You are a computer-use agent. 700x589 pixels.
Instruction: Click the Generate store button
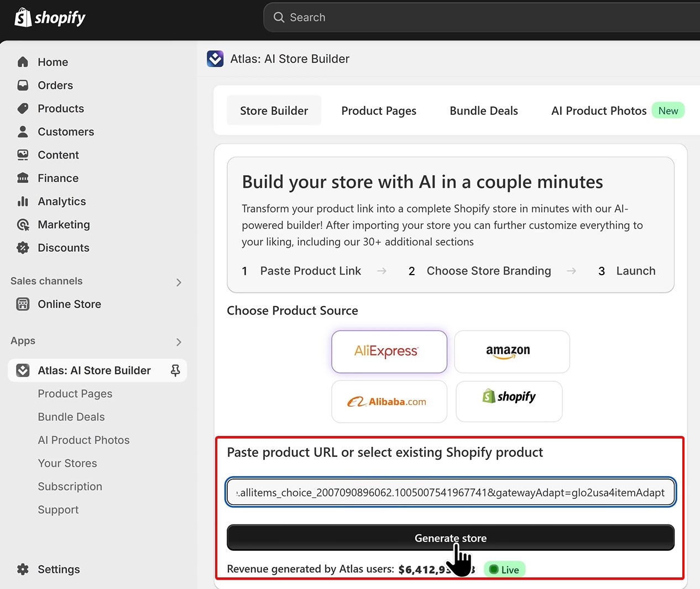[x=450, y=537]
